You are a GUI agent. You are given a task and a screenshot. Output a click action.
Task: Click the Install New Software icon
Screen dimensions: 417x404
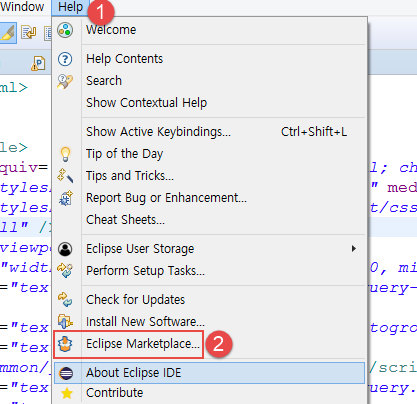tap(65, 322)
